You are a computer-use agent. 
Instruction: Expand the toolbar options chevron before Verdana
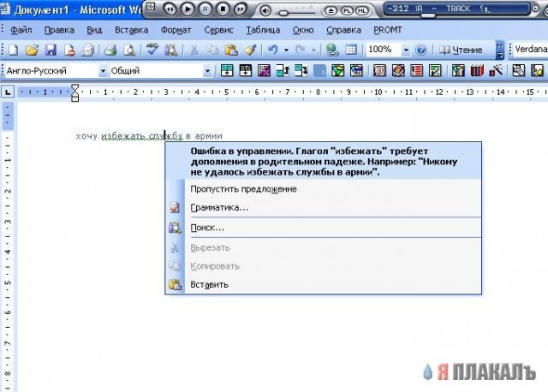coord(500,50)
